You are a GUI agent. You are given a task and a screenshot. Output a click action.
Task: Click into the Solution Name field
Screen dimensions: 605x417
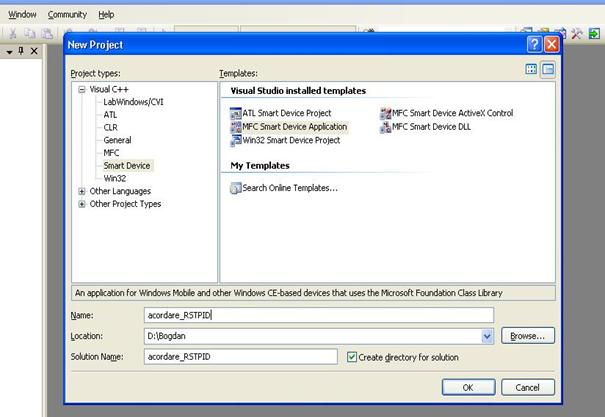(x=241, y=357)
